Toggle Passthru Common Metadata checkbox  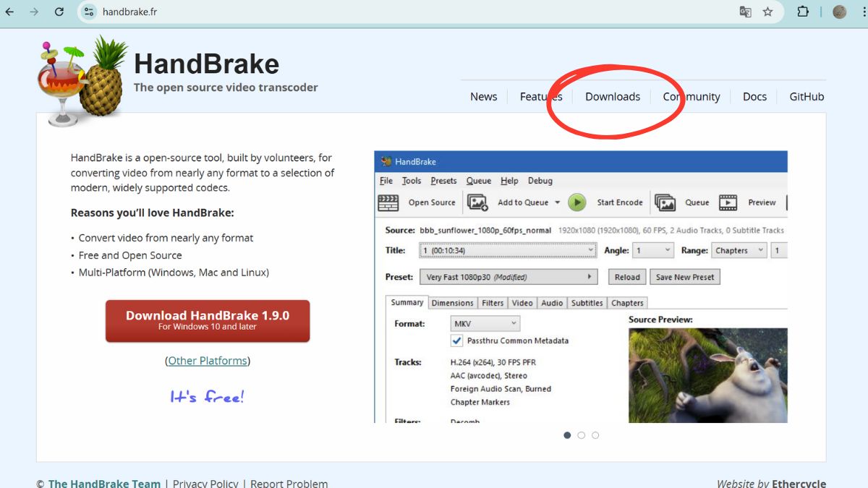457,341
